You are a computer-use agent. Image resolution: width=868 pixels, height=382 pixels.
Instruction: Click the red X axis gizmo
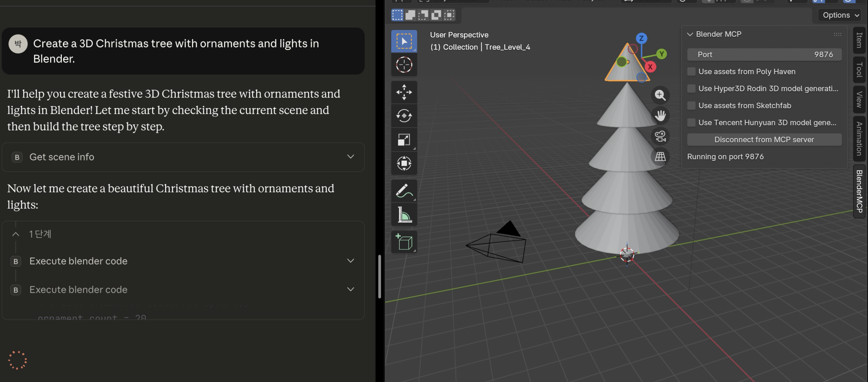pyautogui.click(x=650, y=67)
